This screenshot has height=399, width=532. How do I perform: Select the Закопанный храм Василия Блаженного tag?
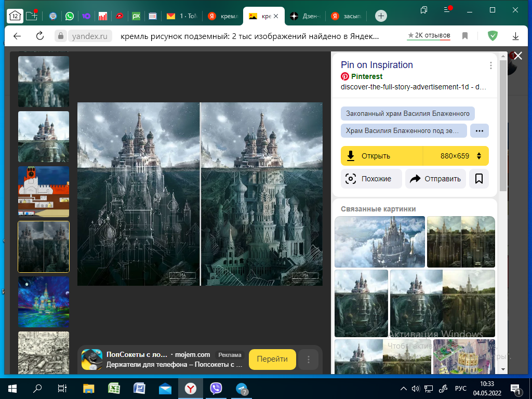pos(407,114)
